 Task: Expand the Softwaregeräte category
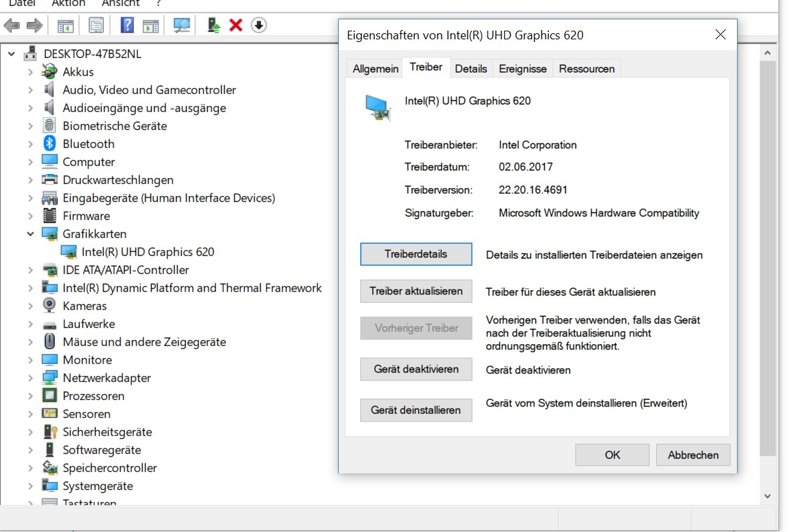[x=30, y=449]
